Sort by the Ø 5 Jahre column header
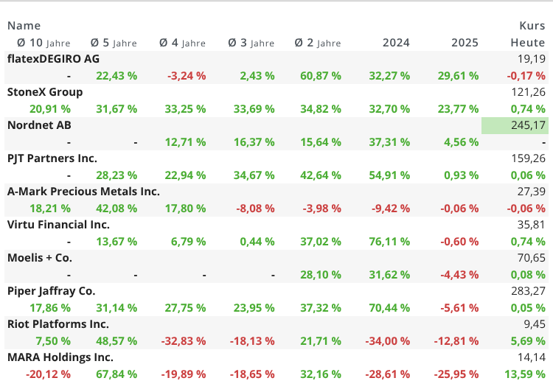Image resolution: width=553 pixels, height=392 pixels. pos(114,43)
